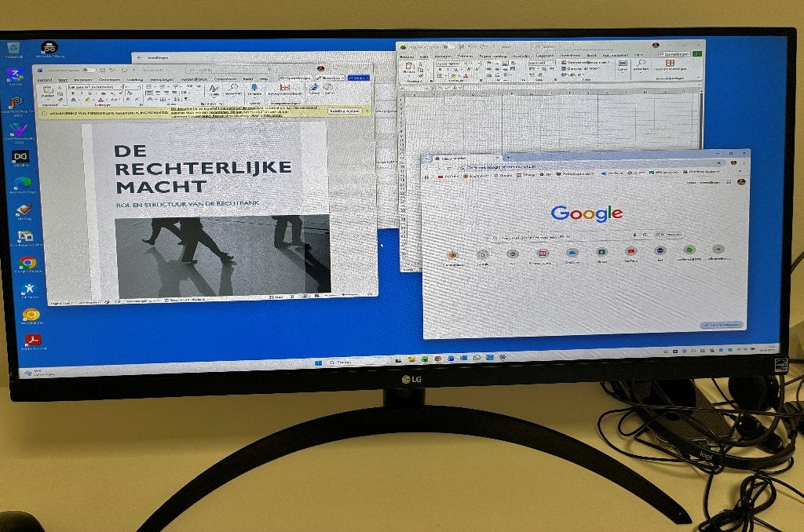Click the taskbar search box
The image size is (804, 532).
(356, 362)
